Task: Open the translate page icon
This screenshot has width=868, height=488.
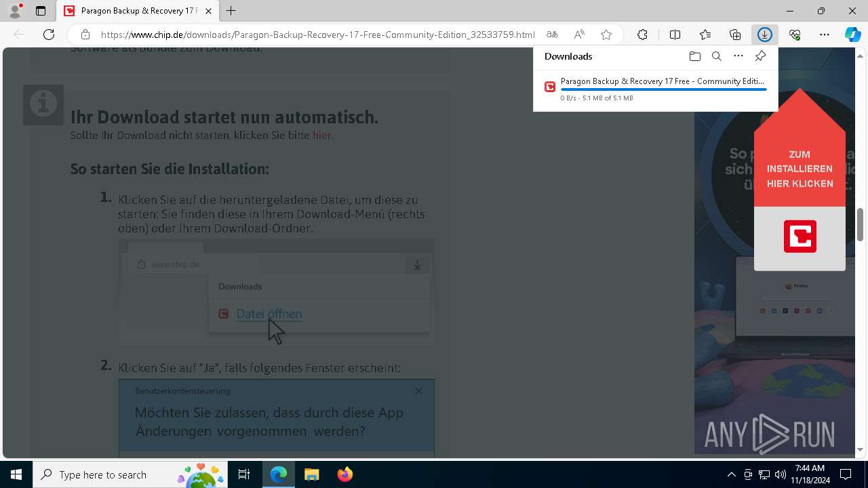Action: click(552, 35)
